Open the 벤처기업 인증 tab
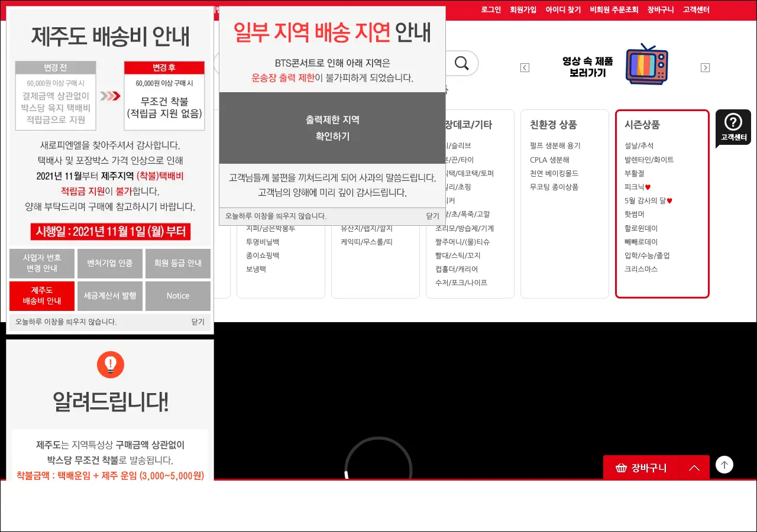The width and height of the screenshot is (757, 532). [110, 263]
